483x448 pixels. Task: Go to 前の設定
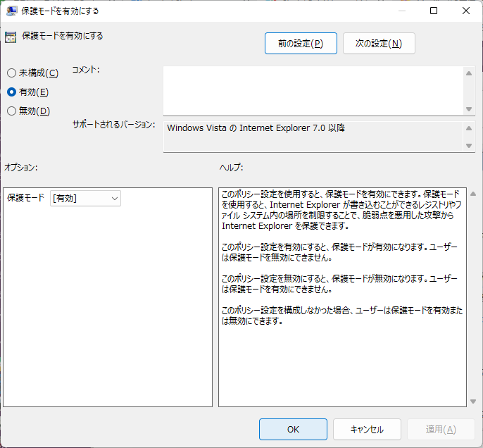[x=301, y=44]
